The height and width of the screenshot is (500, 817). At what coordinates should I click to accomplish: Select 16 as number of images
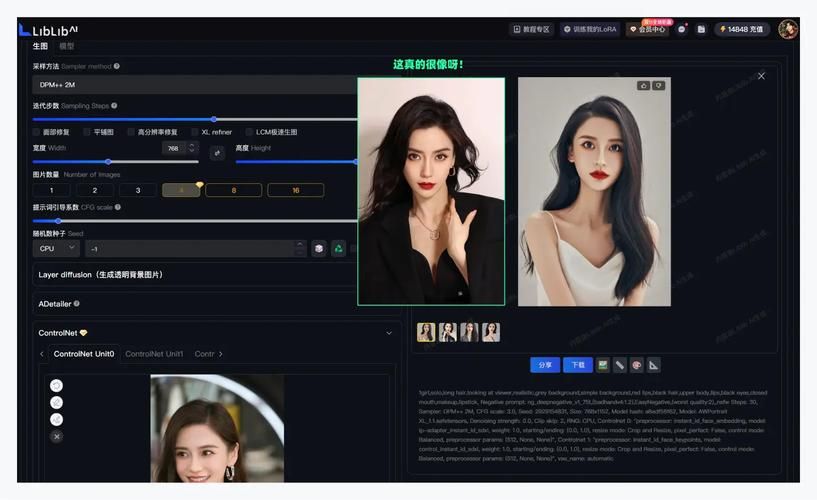tap(295, 190)
